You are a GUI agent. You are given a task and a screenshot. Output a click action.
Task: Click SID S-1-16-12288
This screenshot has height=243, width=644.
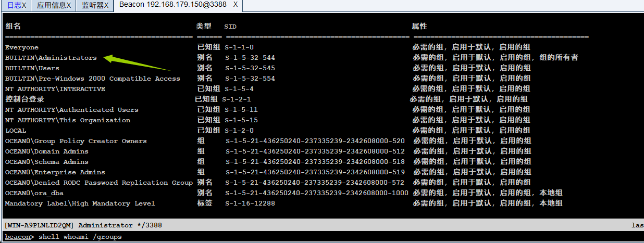click(250, 203)
